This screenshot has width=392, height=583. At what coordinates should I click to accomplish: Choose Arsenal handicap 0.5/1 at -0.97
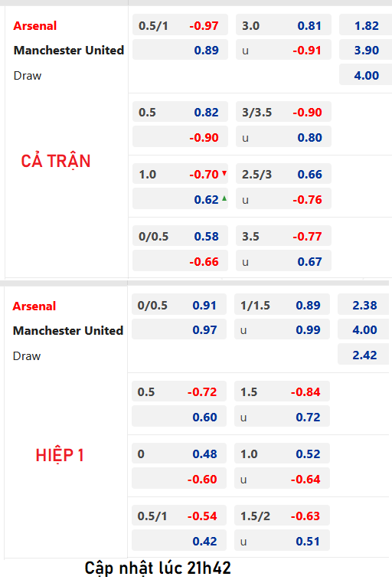(180, 25)
